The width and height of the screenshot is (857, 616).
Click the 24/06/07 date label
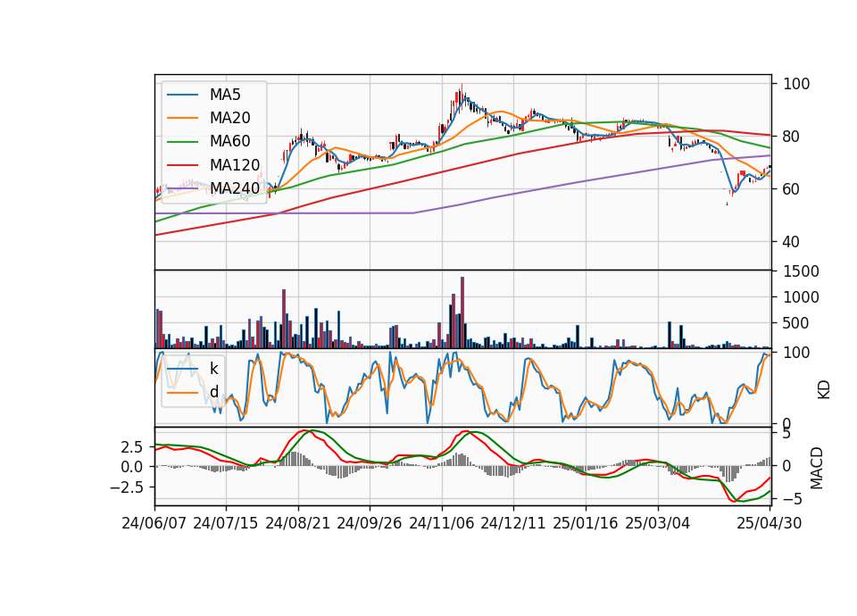coord(154,523)
